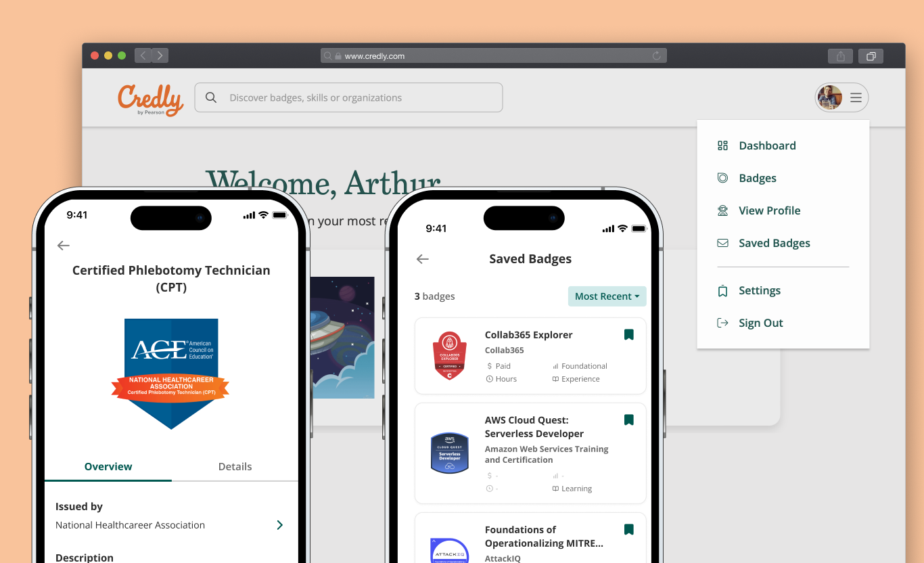This screenshot has width=924, height=563.
Task: Open the hamburger menu beside the avatar
Action: pos(856,97)
